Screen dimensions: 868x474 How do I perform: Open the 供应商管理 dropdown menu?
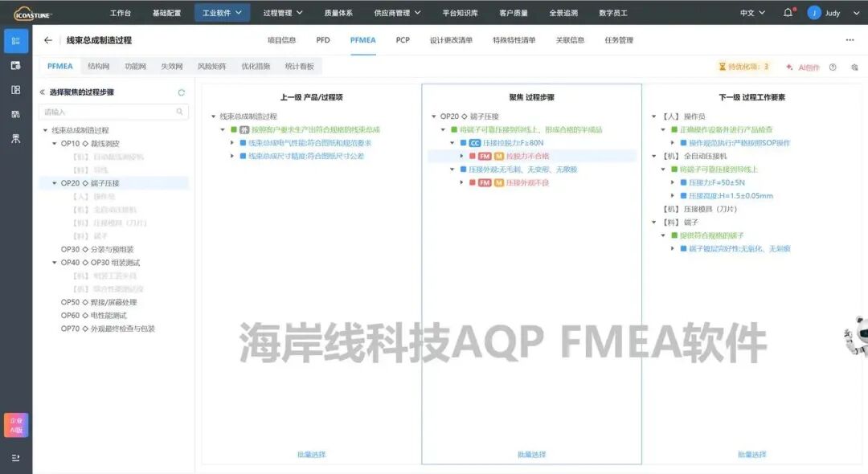point(398,13)
